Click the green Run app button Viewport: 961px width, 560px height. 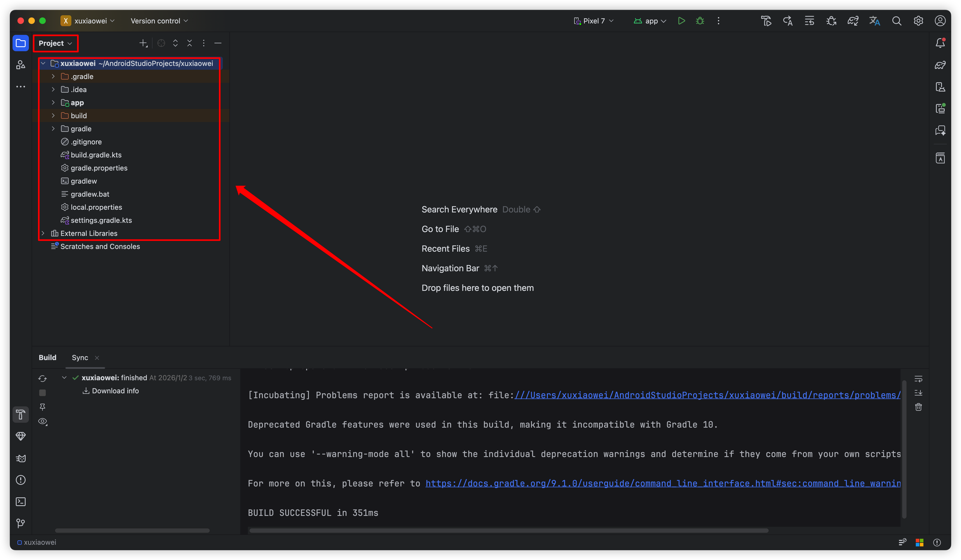[x=681, y=21]
